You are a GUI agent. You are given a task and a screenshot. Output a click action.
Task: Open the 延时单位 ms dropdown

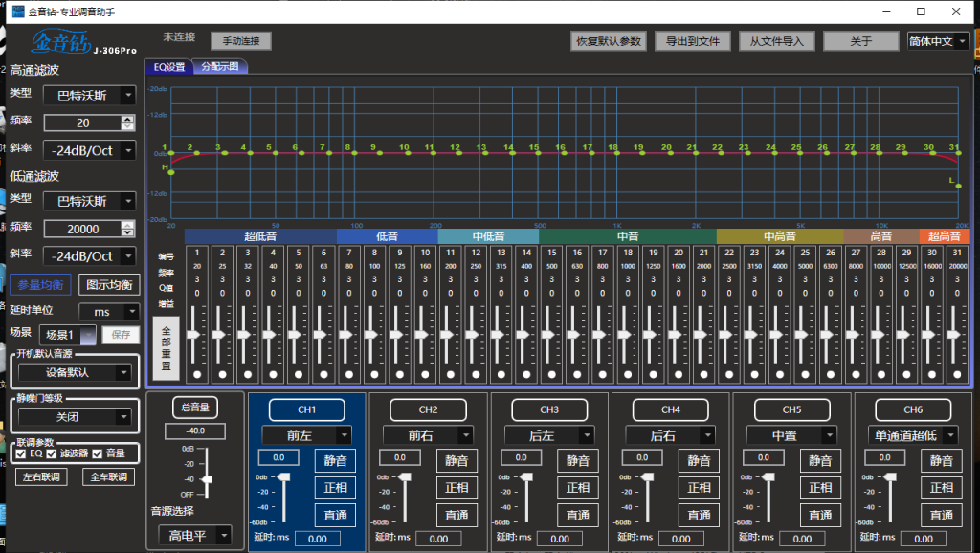(109, 312)
